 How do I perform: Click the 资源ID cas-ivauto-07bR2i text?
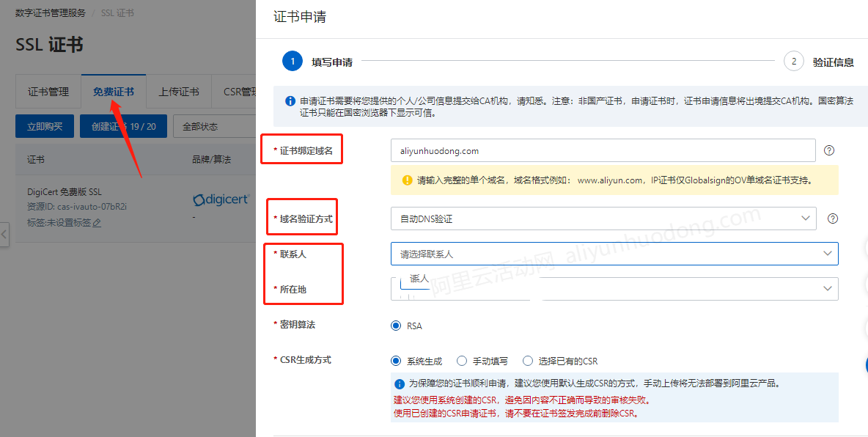tap(78, 207)
